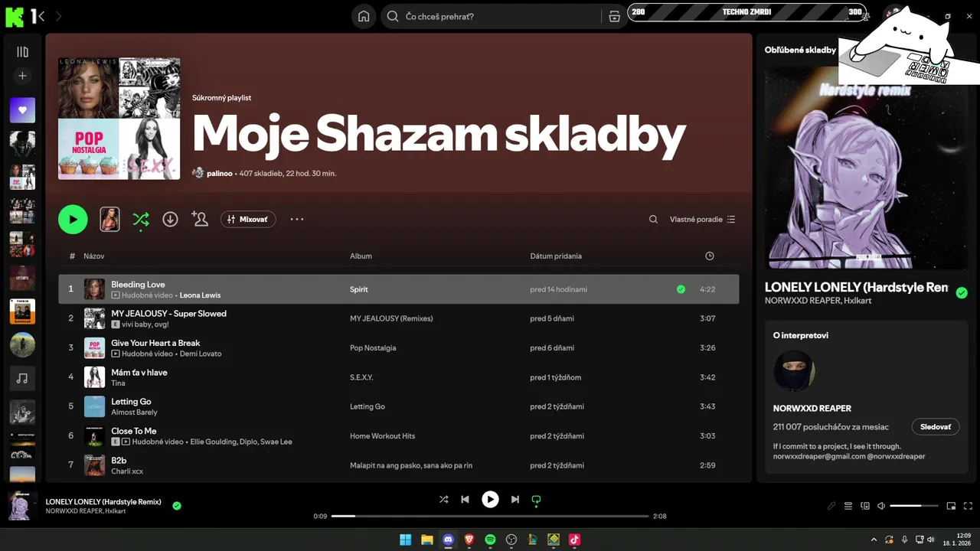Select the Letting Go track title

coord(131,402)
